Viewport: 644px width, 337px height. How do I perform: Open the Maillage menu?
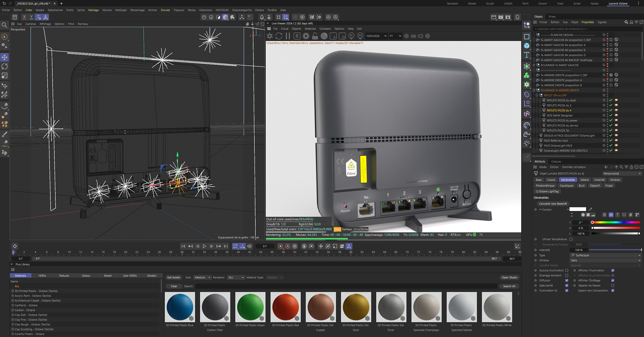[94, 10]
